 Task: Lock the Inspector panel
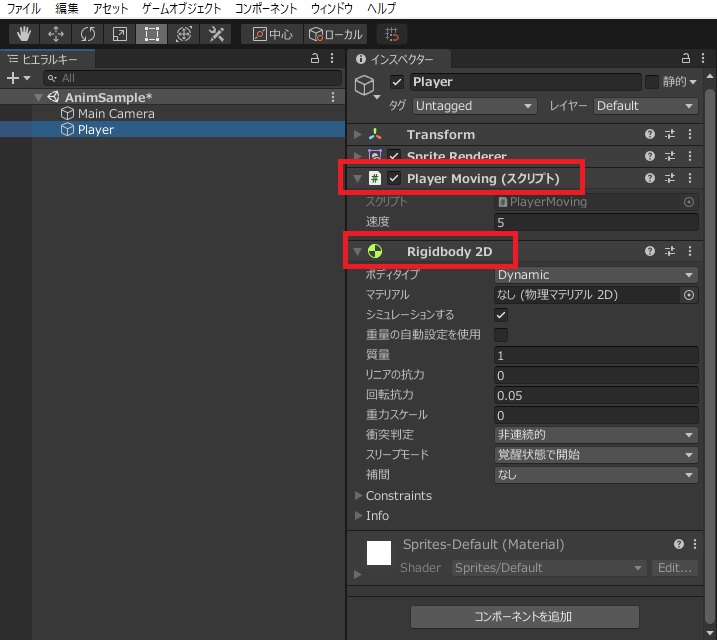(x=685, y=59)
